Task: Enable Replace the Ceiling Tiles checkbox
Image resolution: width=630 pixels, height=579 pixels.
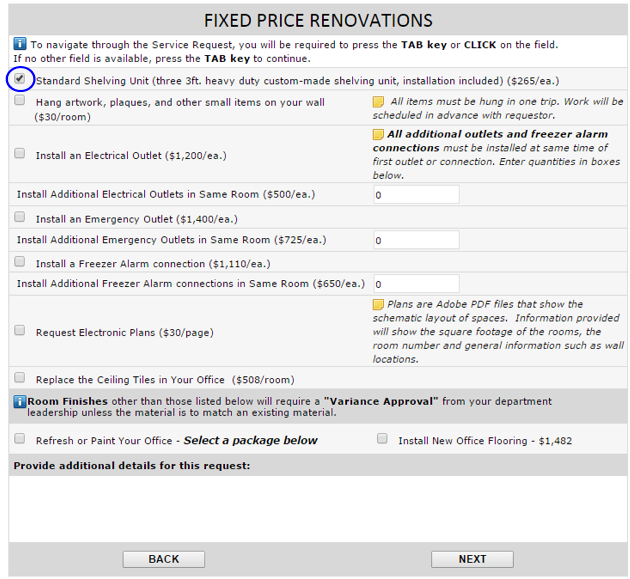Action: tap(20, 378)
